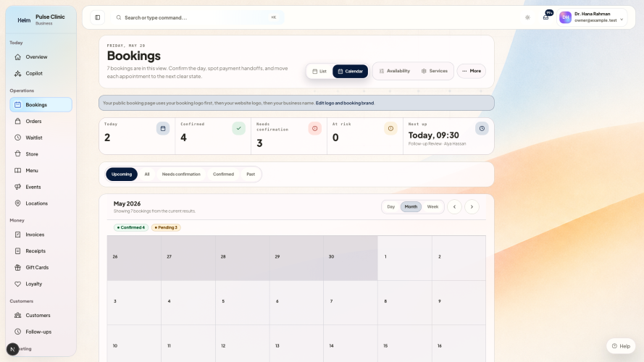Viewport: 644px width, 362px height.
Task: Click the Needs confirmation alert icon
Action: (x=314, y=128)
